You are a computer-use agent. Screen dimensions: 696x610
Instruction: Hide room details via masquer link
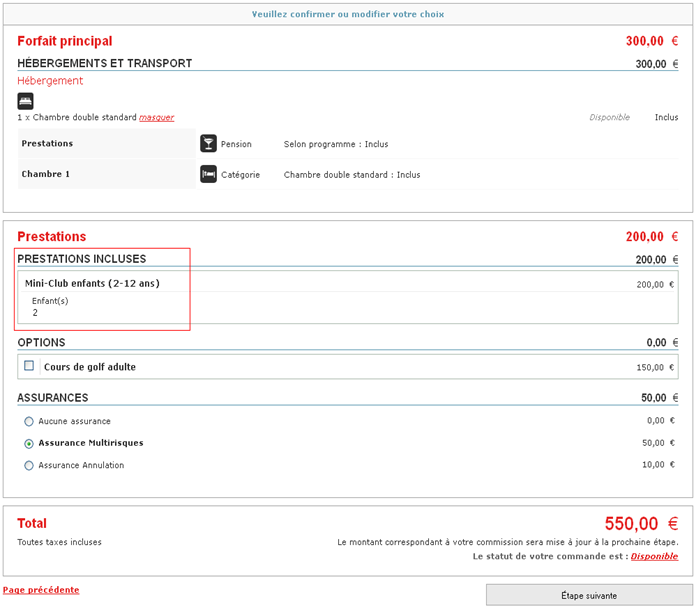[x=156, y=118]
